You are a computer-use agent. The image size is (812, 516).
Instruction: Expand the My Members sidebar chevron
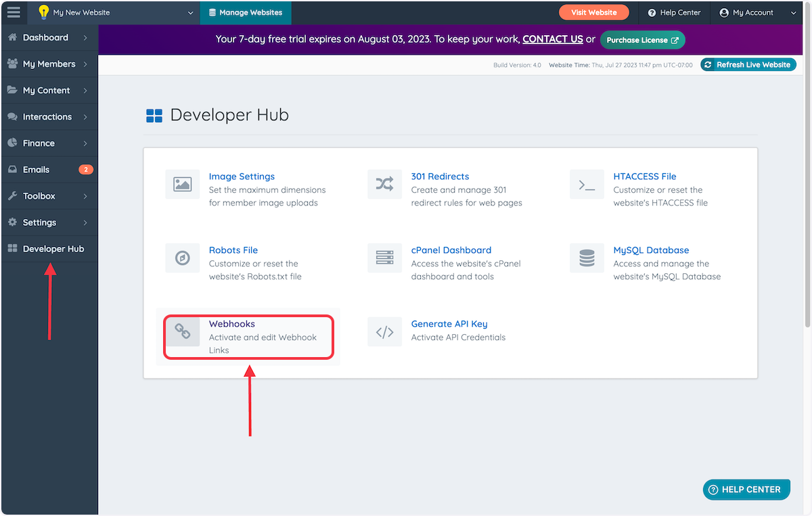pyautogui.click(x=85, y=64)
